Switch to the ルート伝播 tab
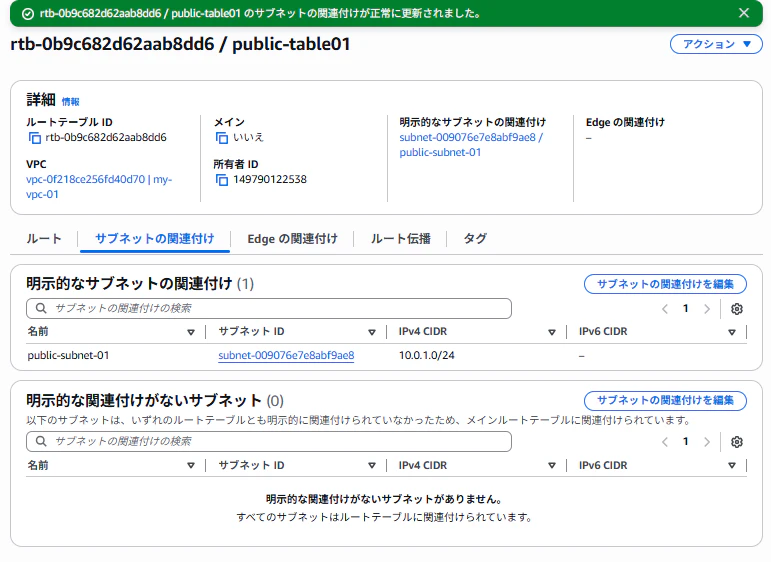Viewport: 771px width, 562px height. [400, 239]
